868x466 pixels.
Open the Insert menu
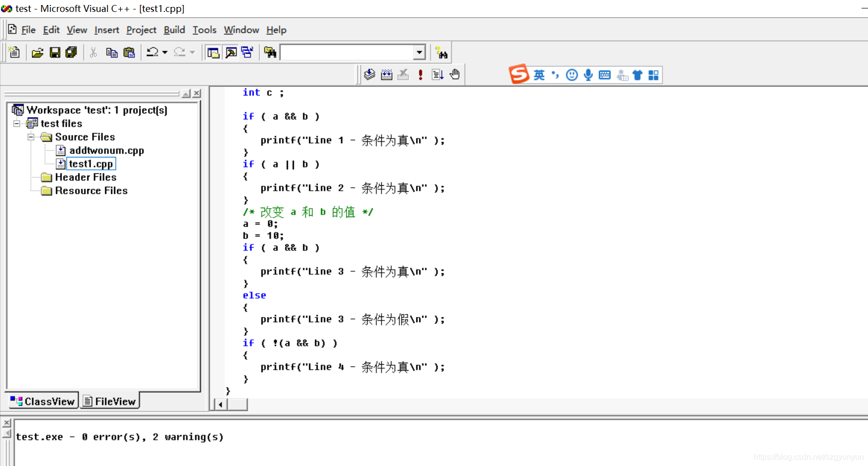[x=107, y=30]
